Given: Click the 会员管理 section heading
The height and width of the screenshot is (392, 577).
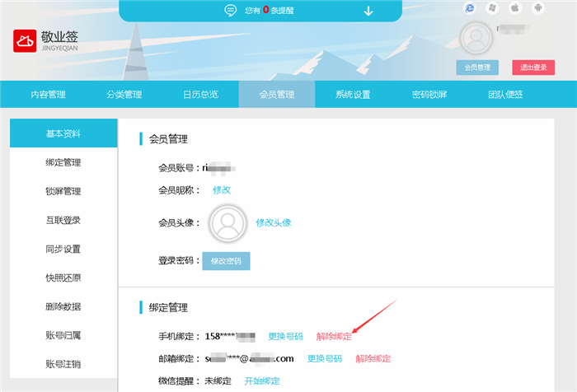Looking at the screenshot, I should pos(168,139).
